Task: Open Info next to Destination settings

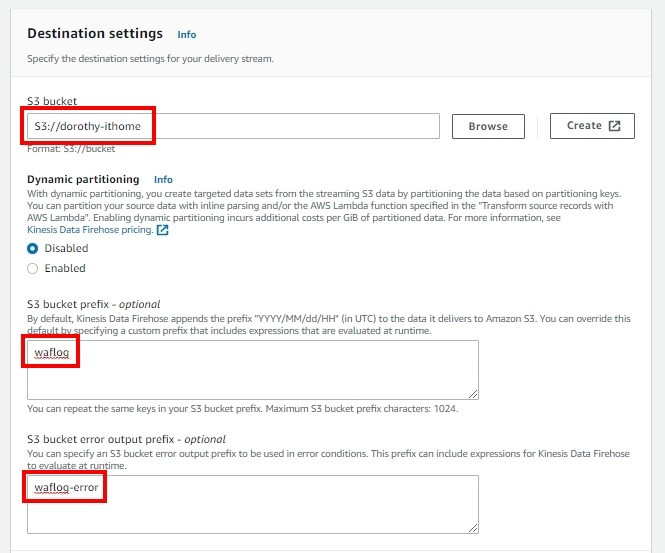Action: [186, 35]
